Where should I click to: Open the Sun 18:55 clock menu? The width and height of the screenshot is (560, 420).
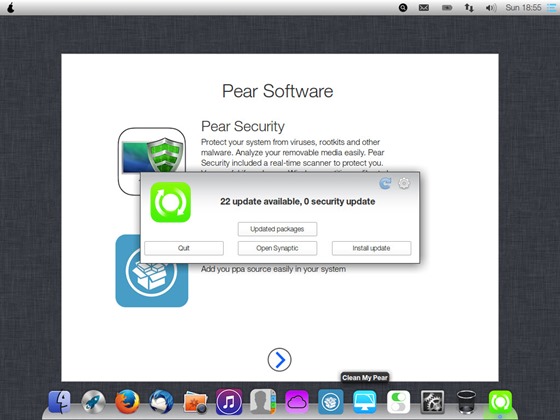coord(523,8)
